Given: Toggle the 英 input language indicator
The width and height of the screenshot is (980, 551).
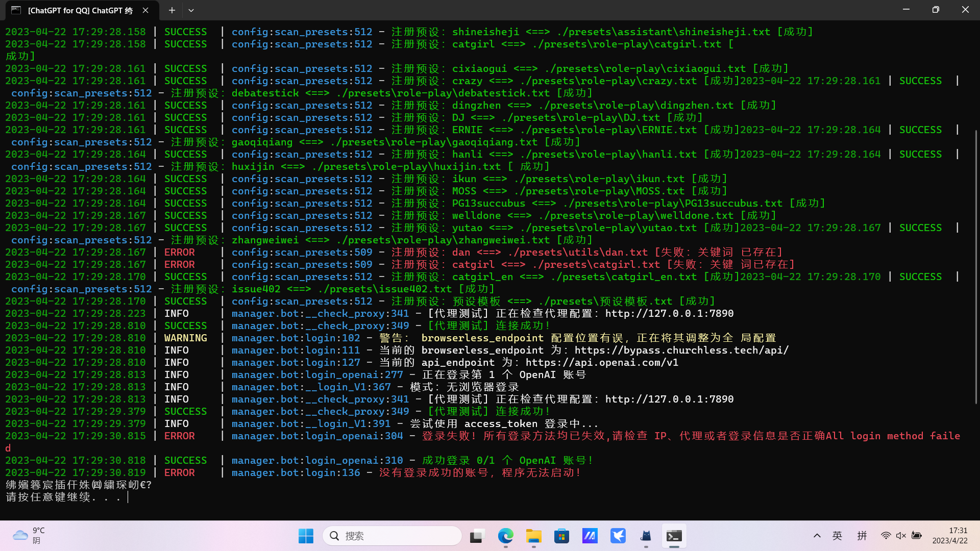Looking at the screenshot, I should [x=838, y=536].
